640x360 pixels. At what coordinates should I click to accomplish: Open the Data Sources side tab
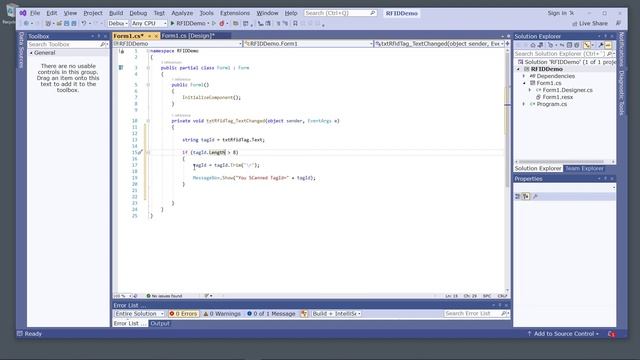click(21, 50)
